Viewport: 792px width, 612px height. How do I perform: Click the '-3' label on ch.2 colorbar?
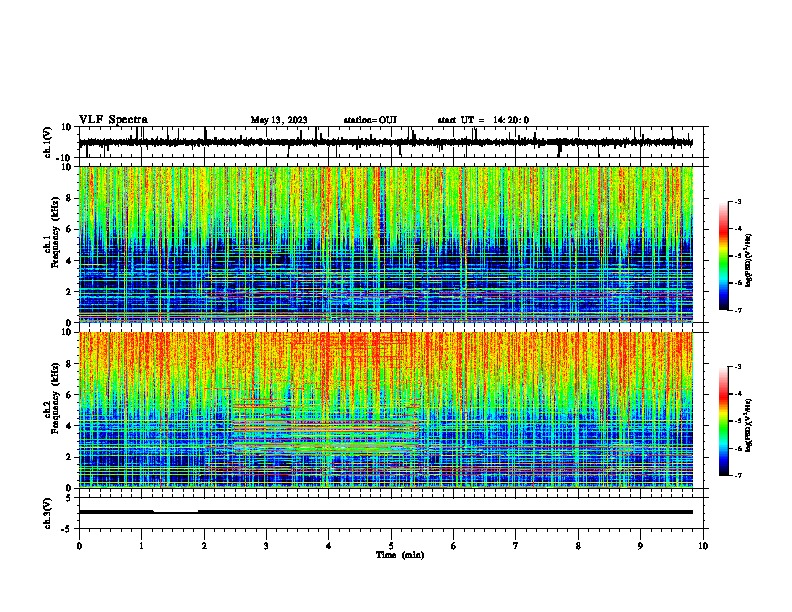(x=738, y=366)
